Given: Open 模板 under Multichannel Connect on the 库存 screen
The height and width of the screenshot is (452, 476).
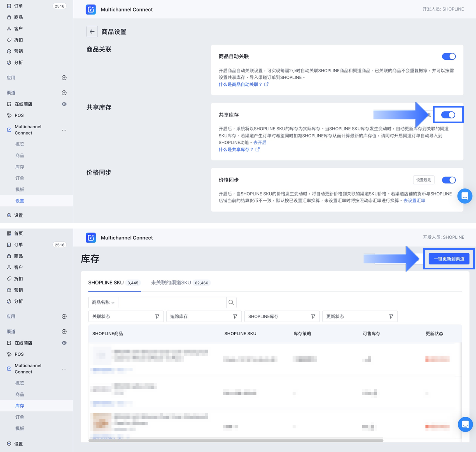Looking at the screenshot, I should [20, 428].
